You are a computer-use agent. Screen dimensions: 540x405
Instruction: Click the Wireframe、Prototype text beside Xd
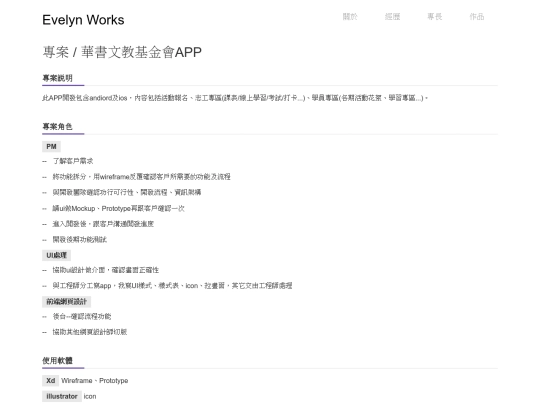(x=95, y=381)
